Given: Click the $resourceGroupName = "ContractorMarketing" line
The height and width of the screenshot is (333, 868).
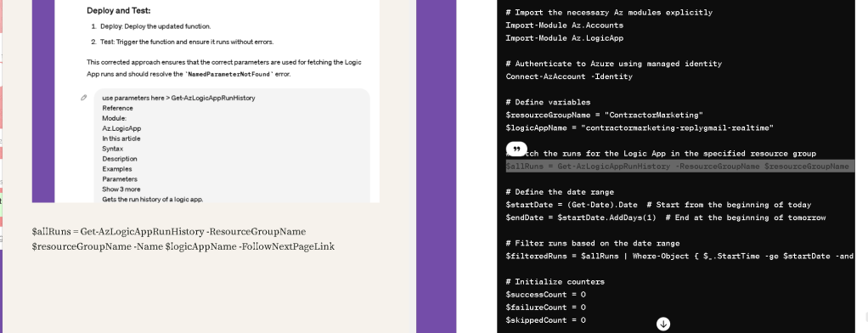Looking at the screenshot, I should tap(605, 115).
